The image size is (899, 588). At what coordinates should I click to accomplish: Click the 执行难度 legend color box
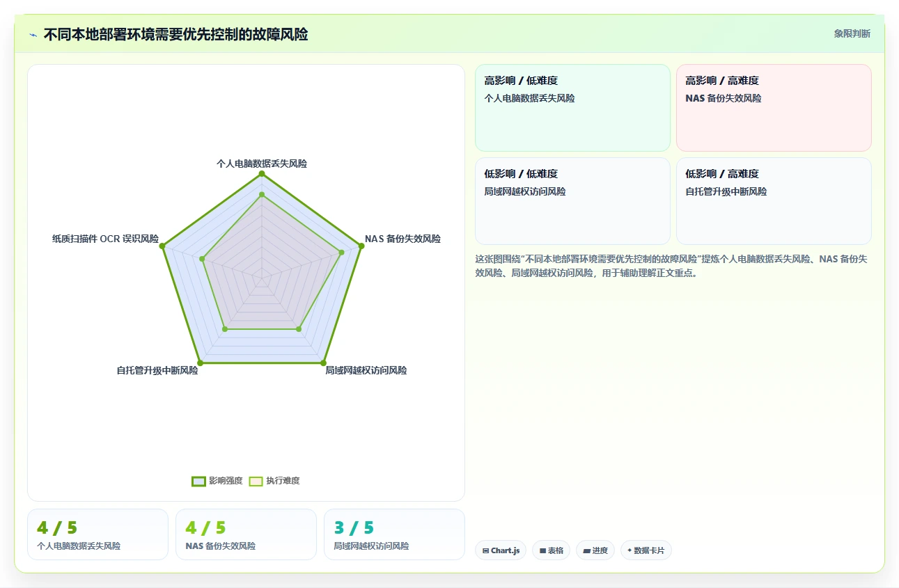(x=256, y=482)
